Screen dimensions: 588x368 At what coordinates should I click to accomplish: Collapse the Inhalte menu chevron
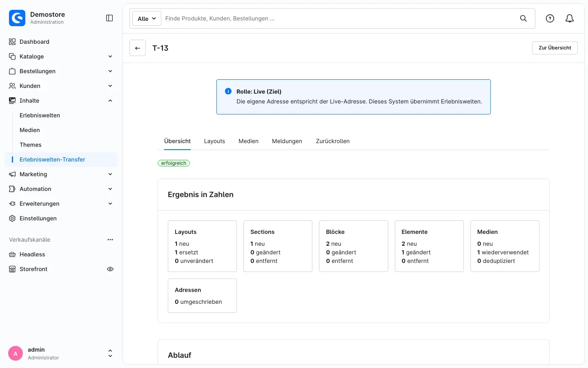point(110,101)
